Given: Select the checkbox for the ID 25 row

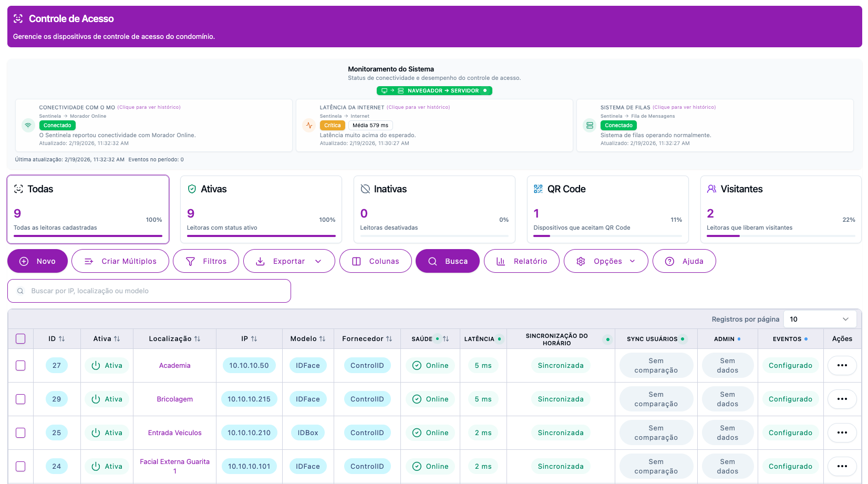Looking at the screenshot, I should pos(20,433).
